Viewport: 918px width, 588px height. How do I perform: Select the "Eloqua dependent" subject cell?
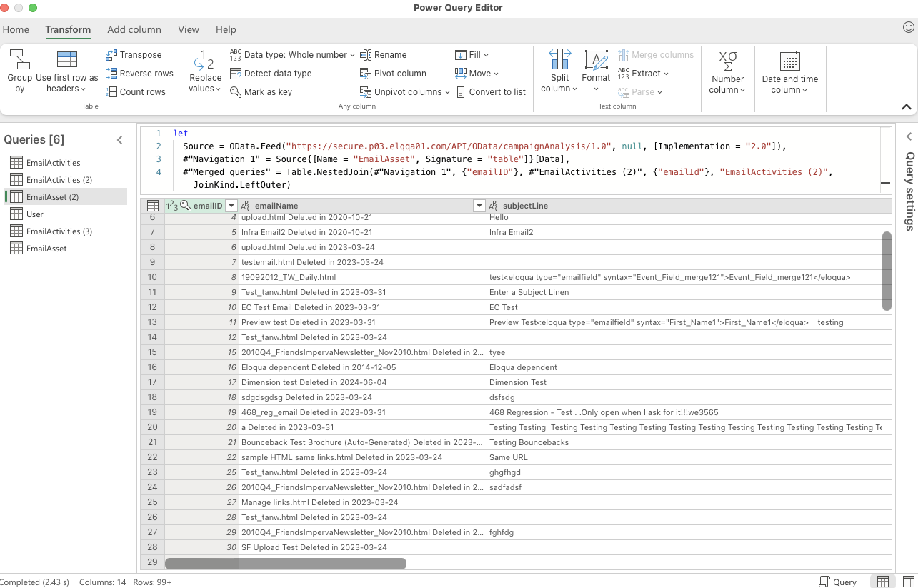689,367
